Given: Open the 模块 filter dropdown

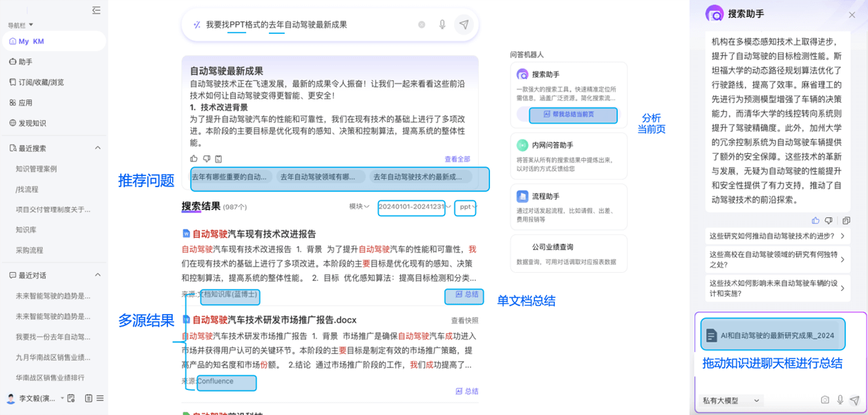Looking at the screenshot, I should [x=359, y=206].
